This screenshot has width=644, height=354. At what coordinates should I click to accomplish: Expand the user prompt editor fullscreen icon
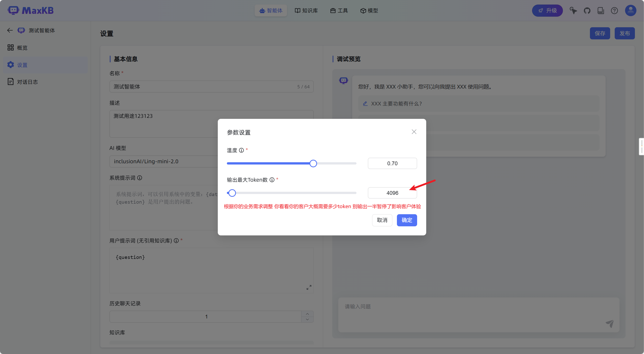(309, 287)
